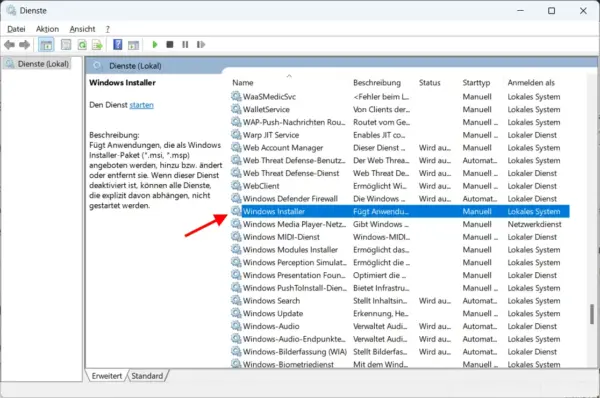Click 'Stellt Inhaltsin...' description of Windows Search
This screenshot has width=600, height=398.
click(380, 301)
